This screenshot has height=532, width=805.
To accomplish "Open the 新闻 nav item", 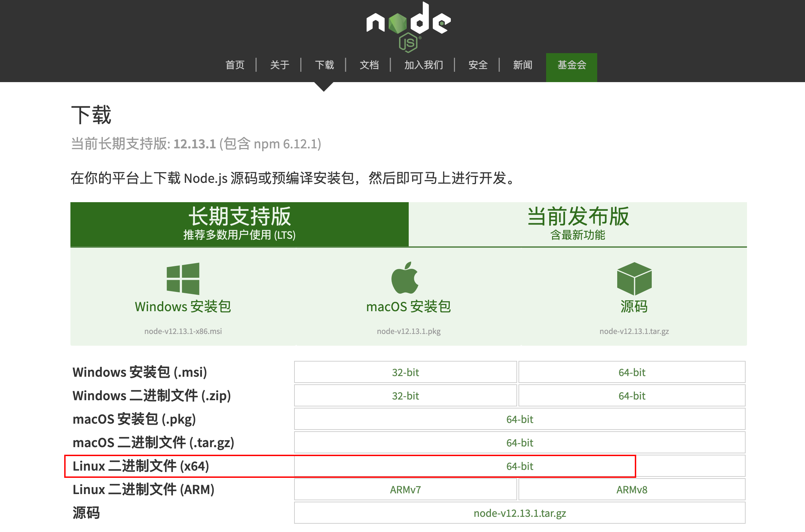I will coord(523,65).
